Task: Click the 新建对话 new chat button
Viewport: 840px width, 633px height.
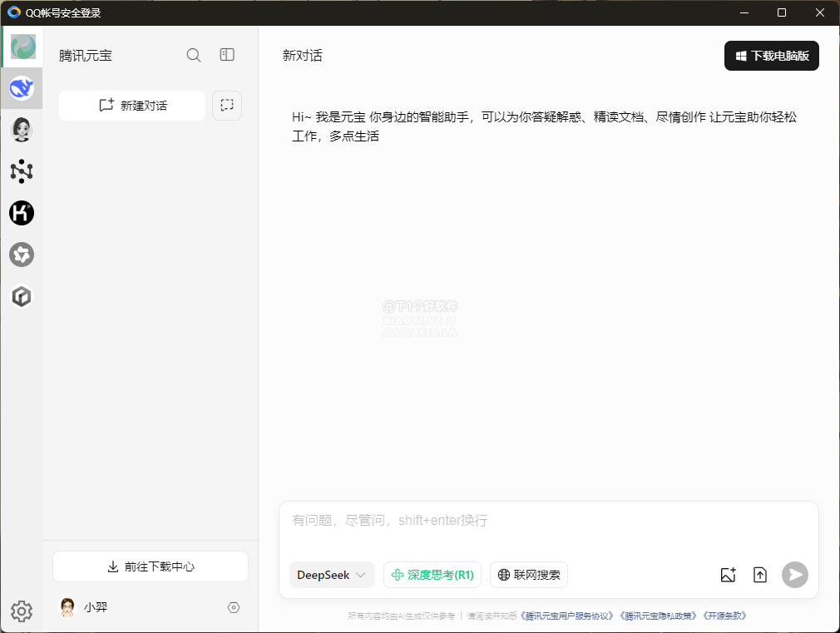Action: point(132,106)
